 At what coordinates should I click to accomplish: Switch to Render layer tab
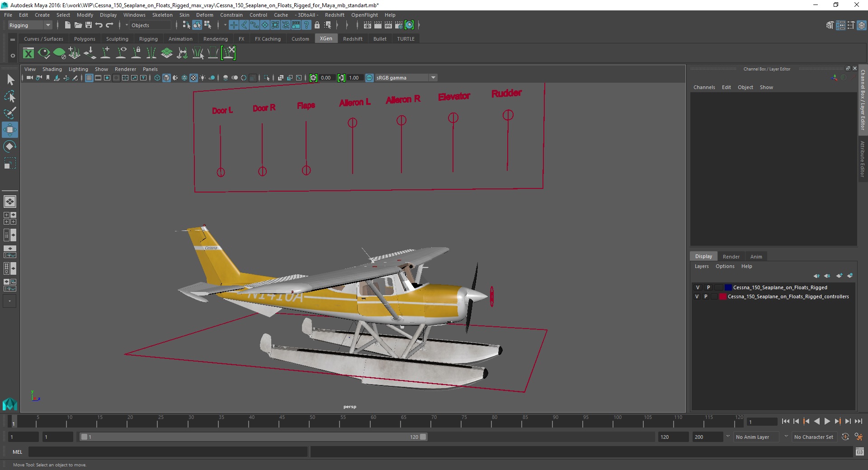click(731, 256)
